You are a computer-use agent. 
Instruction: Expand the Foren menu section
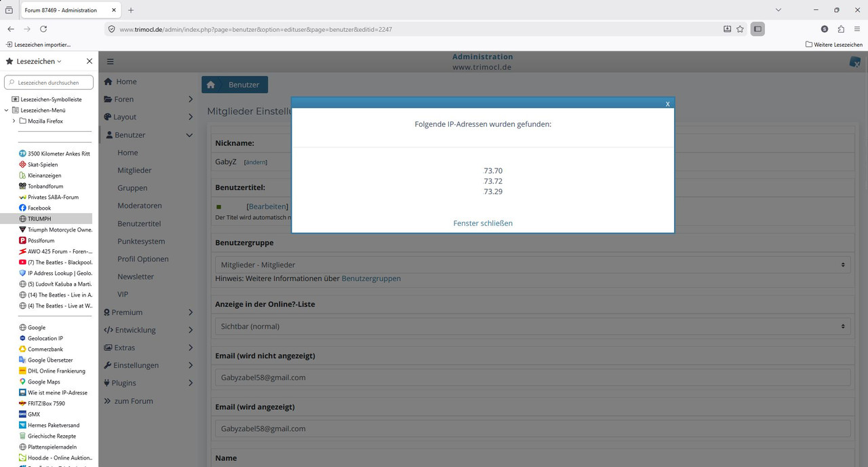click(148, 99)
